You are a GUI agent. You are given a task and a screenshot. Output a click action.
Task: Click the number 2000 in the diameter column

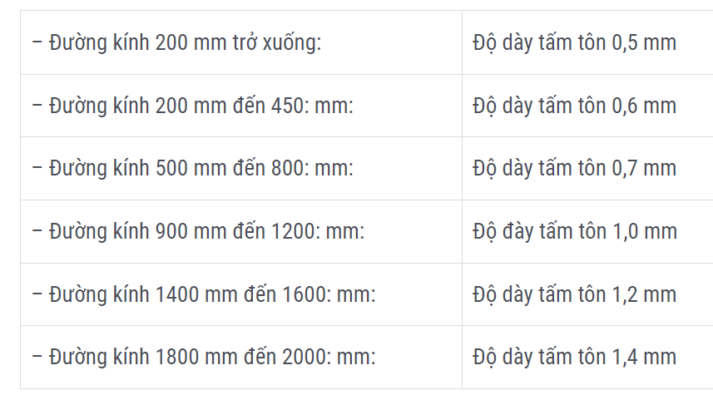click(307, 357)
